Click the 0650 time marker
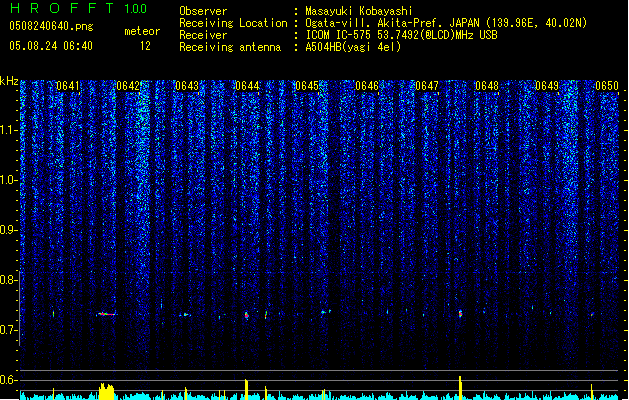The width and height of the screenshot is (629, 400). pyautogui.click(x=607, y=86)
